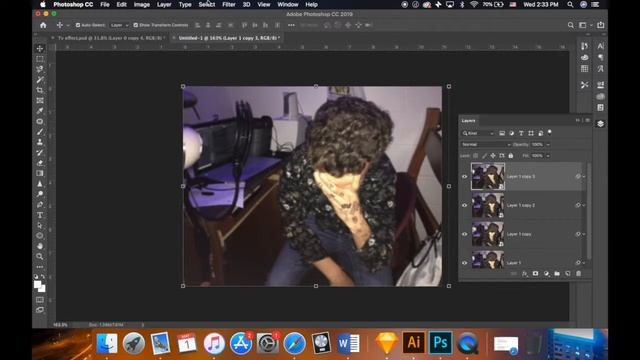Open the blend mode Normal dropdown

tap(486, 144)
